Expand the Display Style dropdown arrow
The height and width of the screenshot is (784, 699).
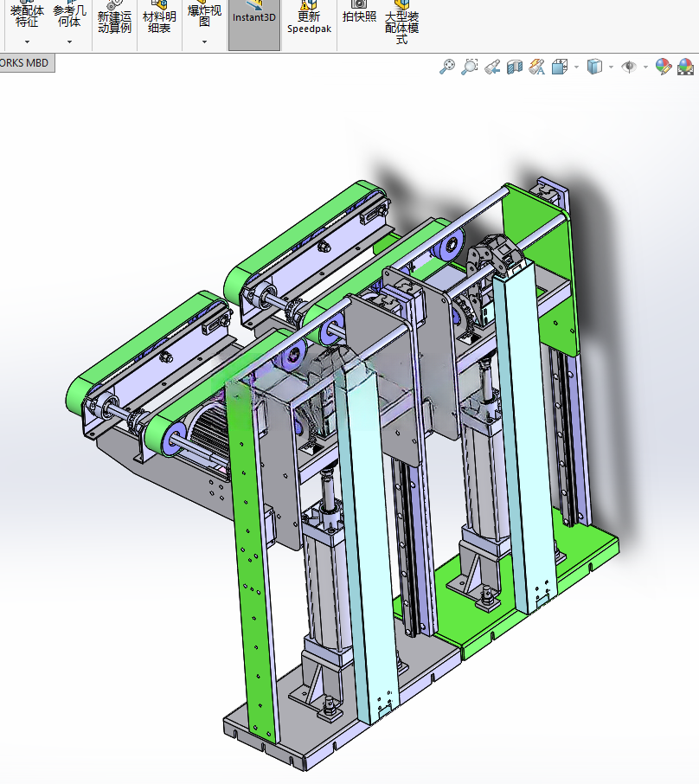pos(611,67)
